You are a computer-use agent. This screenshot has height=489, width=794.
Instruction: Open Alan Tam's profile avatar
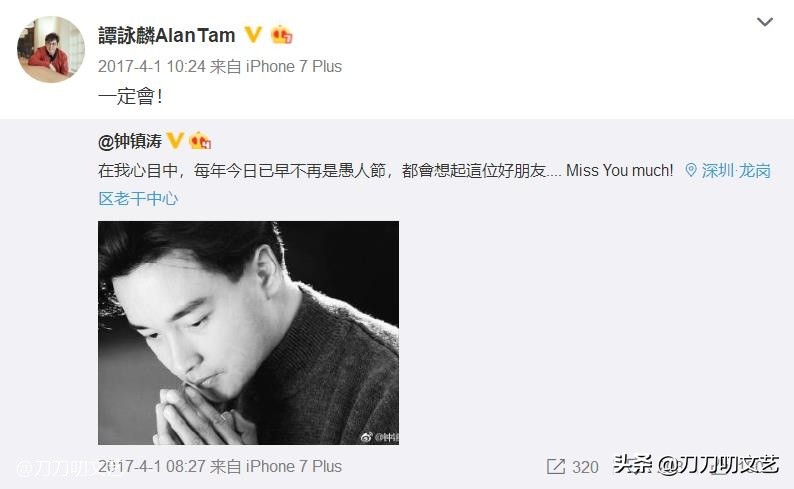point(51,49)
